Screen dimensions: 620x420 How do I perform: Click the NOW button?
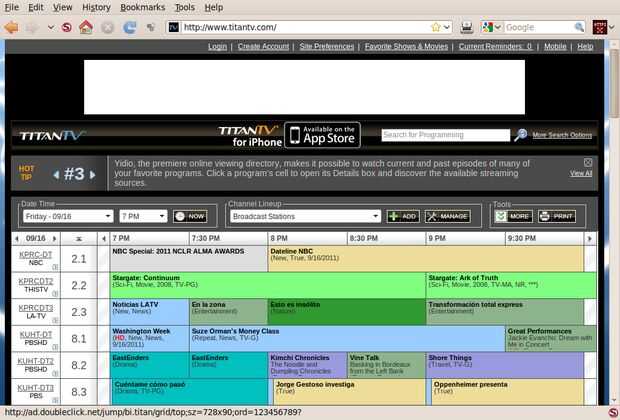coord(190,216)
